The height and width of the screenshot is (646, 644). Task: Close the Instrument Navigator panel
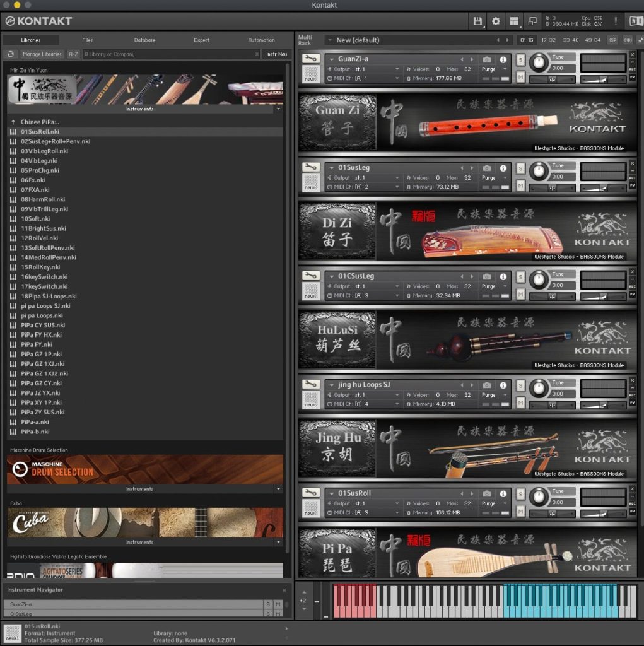tap(284, 590)
